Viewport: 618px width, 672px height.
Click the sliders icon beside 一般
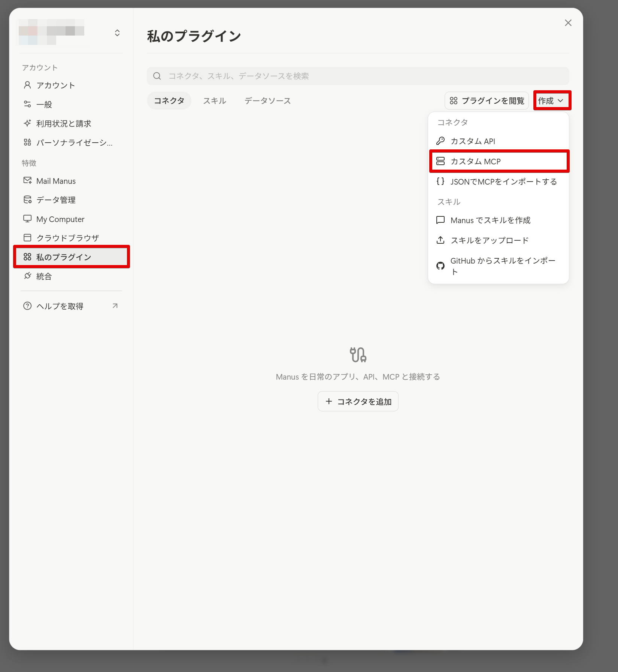click(27, 104)
